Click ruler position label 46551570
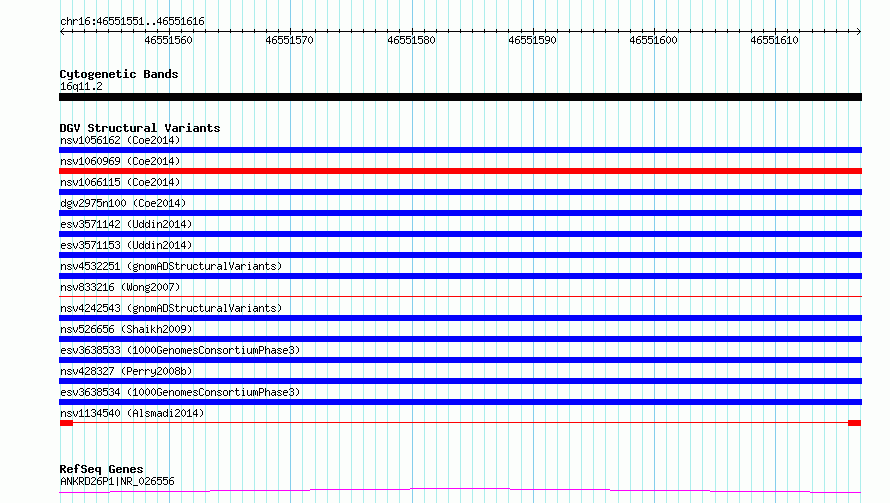The height and width of the screenshot is (503, 890). click(x=289, y=40)
